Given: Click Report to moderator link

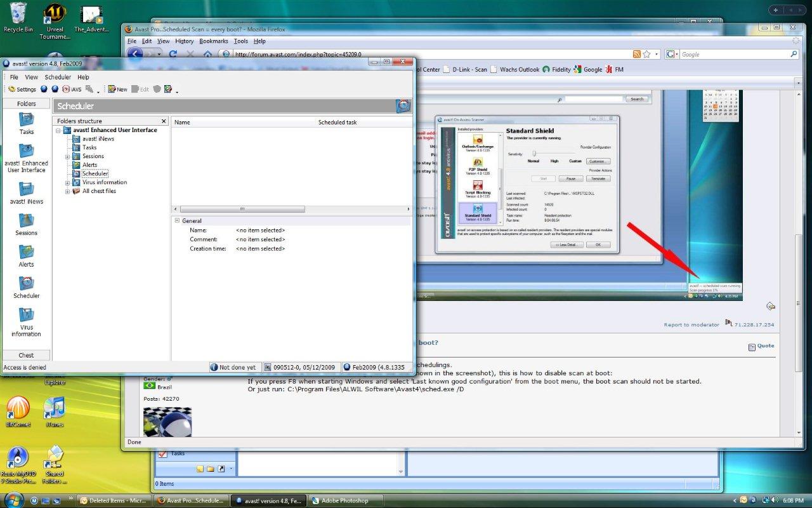Looking at the screenshot, I should (x=691, y=324).
